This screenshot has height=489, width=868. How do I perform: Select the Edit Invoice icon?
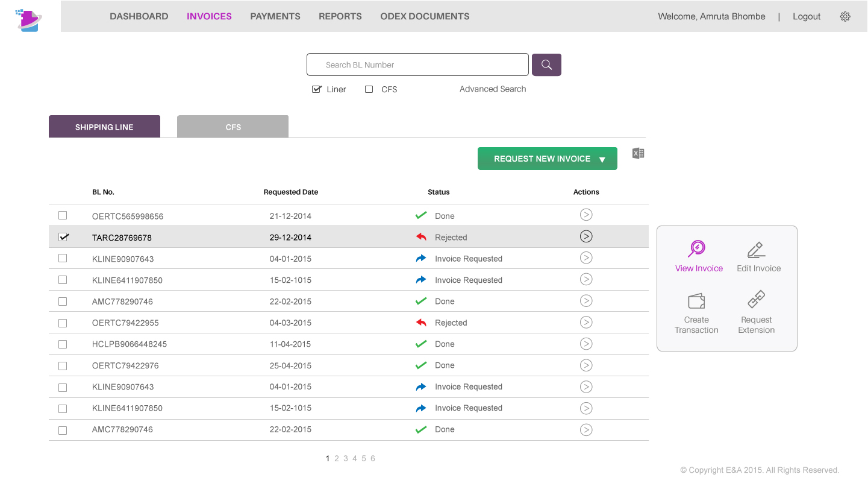756,250
